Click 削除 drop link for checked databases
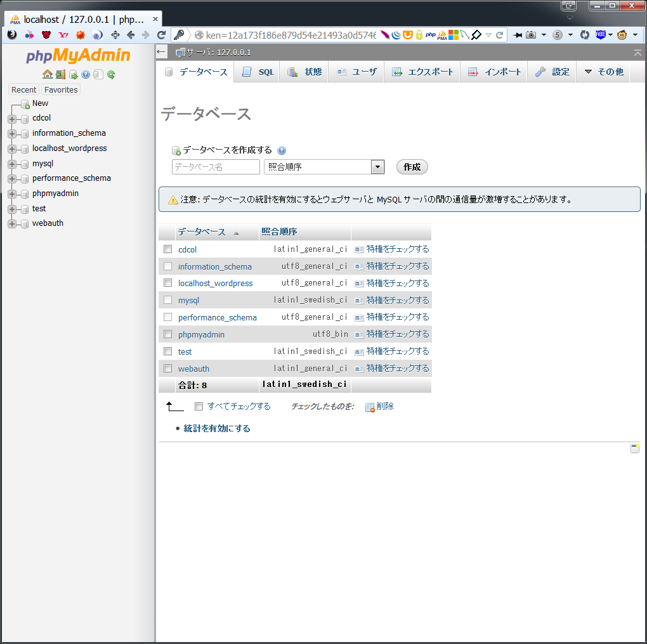 (379, 406)
